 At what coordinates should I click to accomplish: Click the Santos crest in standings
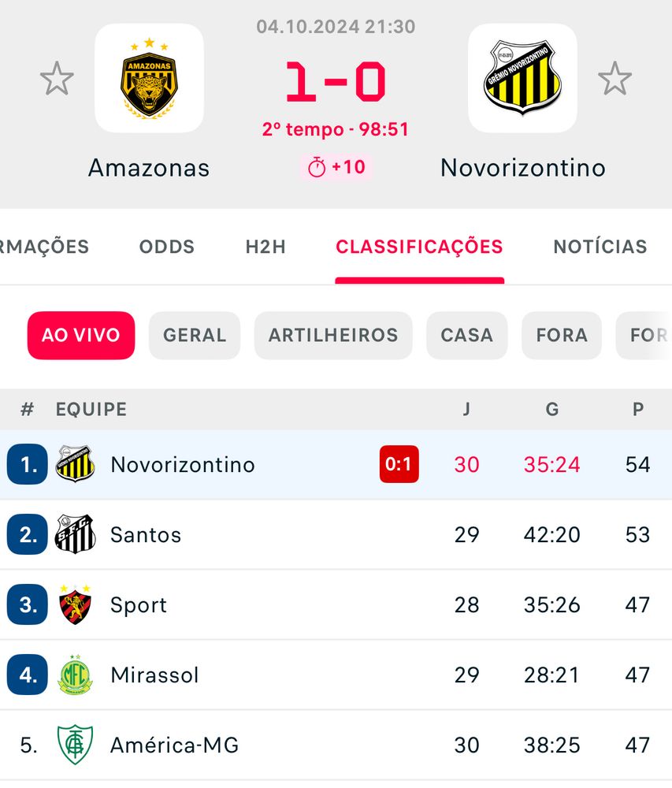click(75, 534)
